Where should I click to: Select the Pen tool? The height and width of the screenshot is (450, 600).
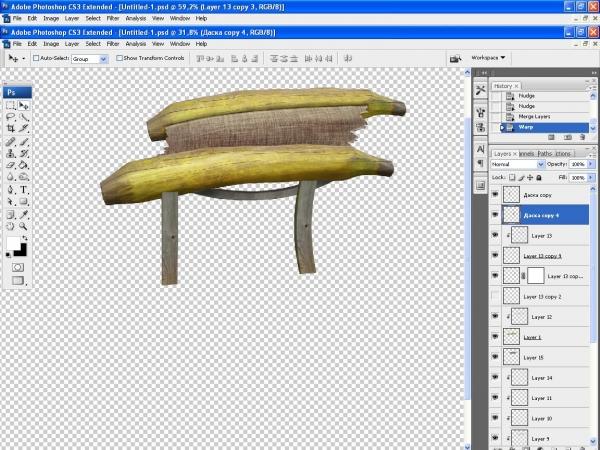(10, 190)
